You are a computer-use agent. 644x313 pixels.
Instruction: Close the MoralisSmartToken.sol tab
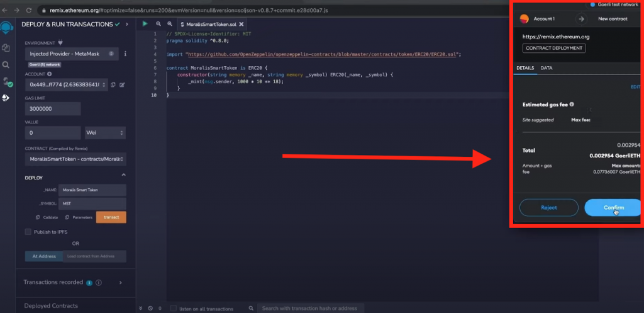click(241, 25)
